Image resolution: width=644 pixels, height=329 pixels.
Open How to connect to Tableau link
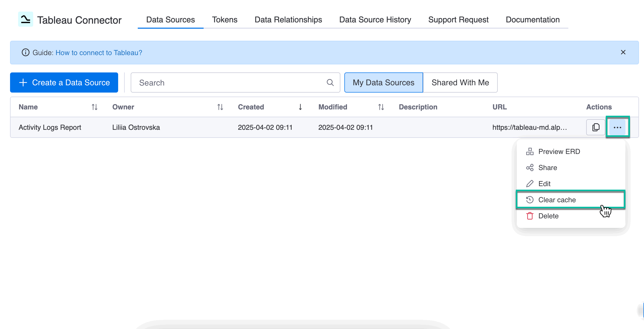click(99, 53)
